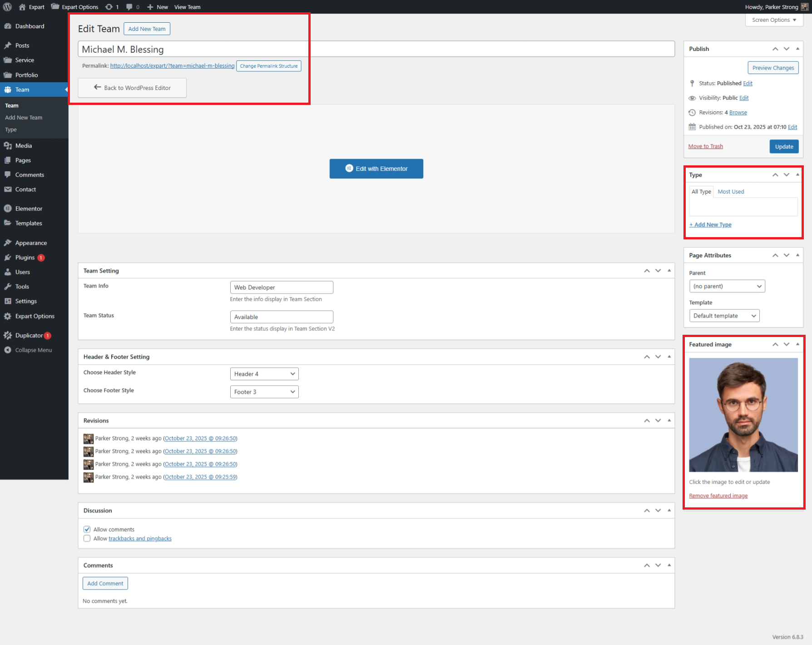The width and height of the screenshot is (812, 645).
Task: Expand the Screen Options panel
Action: point(774,20)
